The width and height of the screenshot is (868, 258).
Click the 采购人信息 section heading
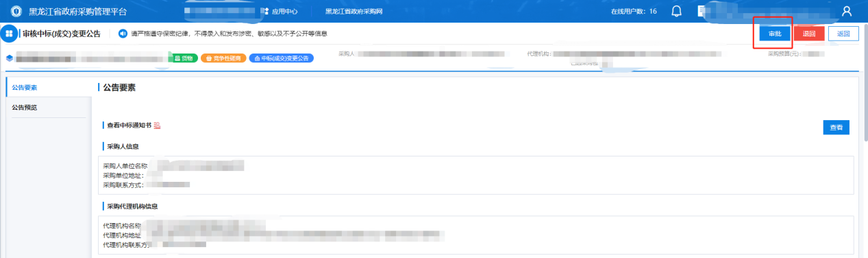point(123,146)
